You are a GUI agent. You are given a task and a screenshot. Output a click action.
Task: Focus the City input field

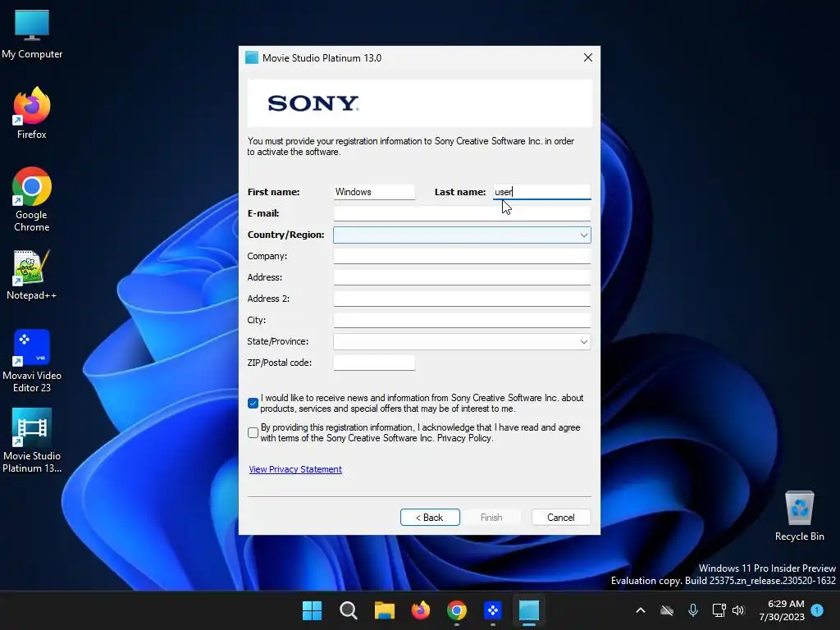point(462,321)
